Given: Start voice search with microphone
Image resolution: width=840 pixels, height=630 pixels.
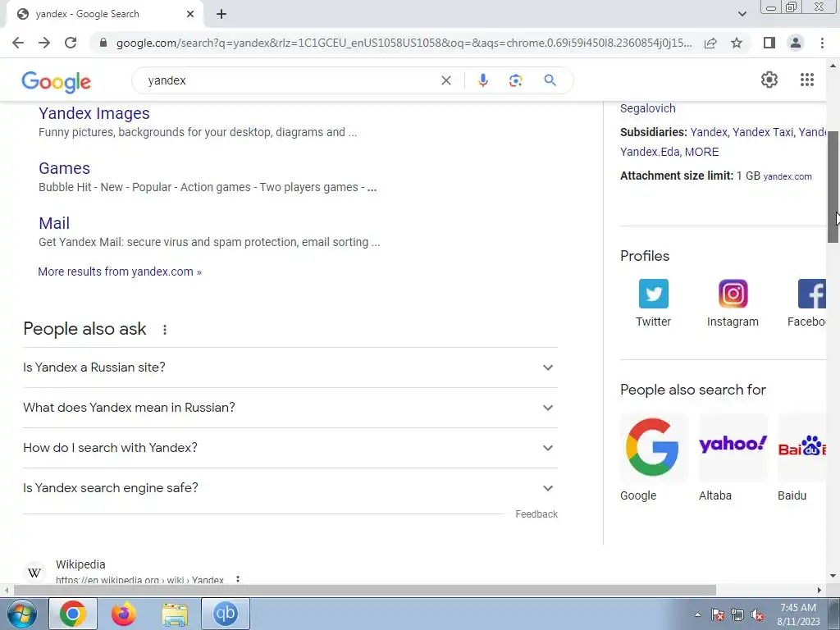Looking at the screenshot, I should [482, 80].
